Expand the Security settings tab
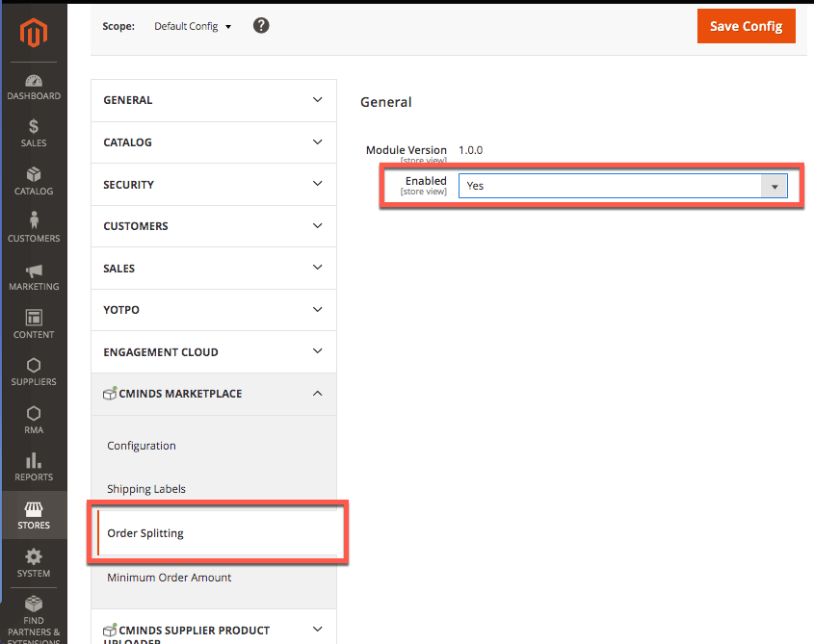The image size is (814, 644). click(x=213, y=184)
